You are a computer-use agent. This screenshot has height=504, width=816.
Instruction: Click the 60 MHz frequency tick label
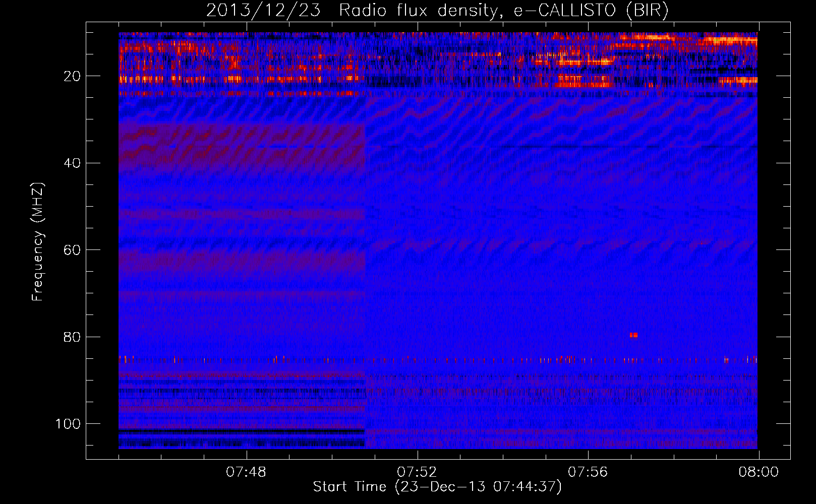(x=72, y=250)
